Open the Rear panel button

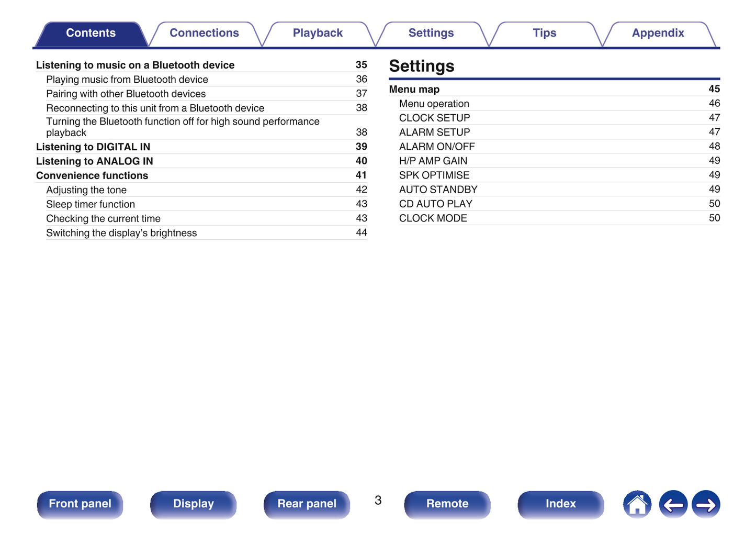pyautogui.click(x=307, y=504)
